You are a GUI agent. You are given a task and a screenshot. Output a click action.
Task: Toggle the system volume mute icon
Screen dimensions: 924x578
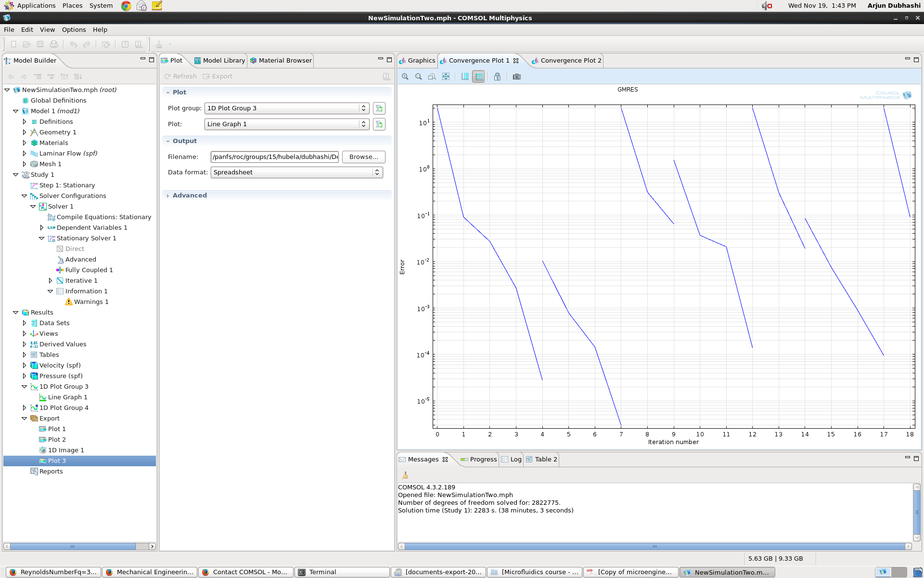coord(766,6)
